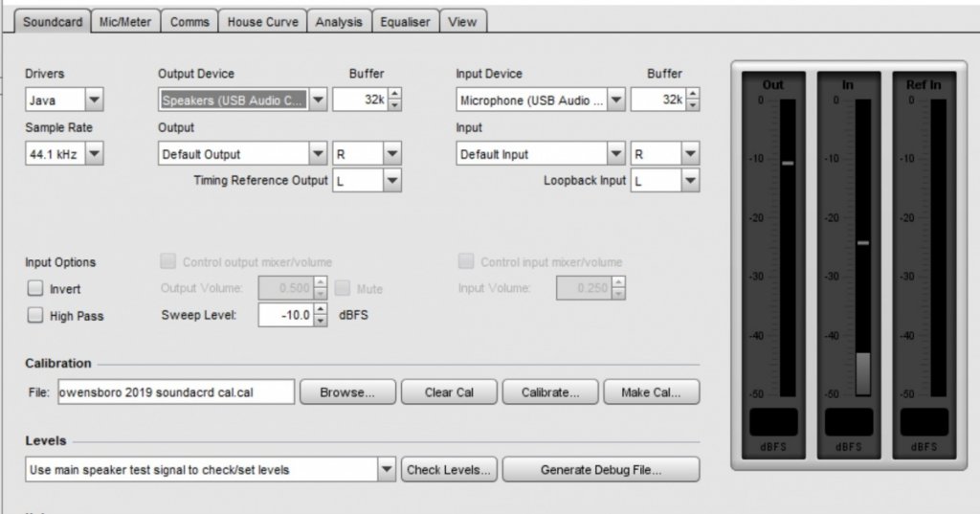Switch to the Mic/Meter tab
The height and width of the screenshot is (514, 980).
tap(125, 22)
